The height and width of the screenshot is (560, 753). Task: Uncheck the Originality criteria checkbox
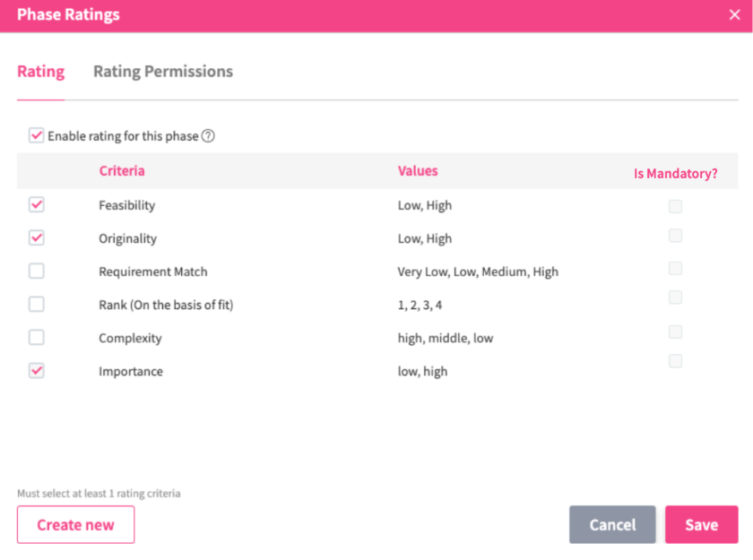tap(37, 238)
